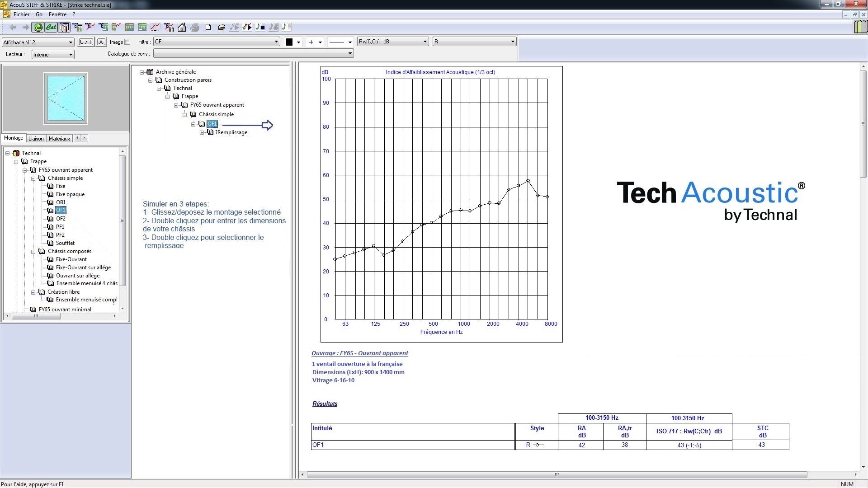868x488 pixels.
Task: Select the Fixe opaque tree item
Action: click(70, 194)
